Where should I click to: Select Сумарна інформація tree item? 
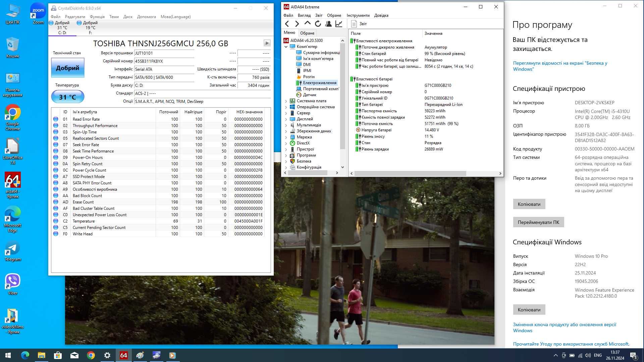[x=318, y=53]
